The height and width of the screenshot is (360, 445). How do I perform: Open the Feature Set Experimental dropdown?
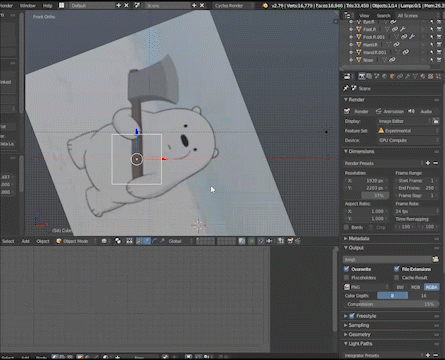click(408, 131)
